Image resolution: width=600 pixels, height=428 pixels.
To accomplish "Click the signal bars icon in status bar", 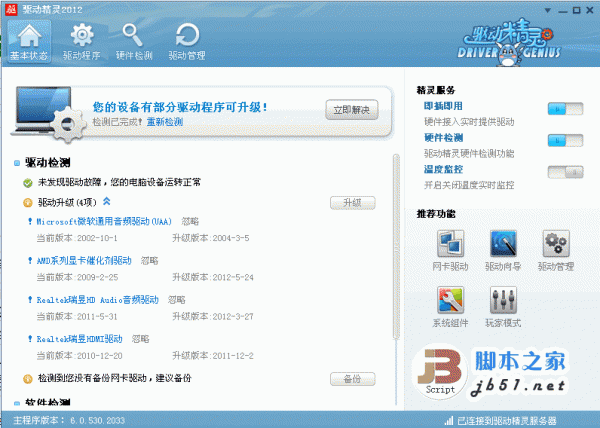I will click(x=448, y=420).
